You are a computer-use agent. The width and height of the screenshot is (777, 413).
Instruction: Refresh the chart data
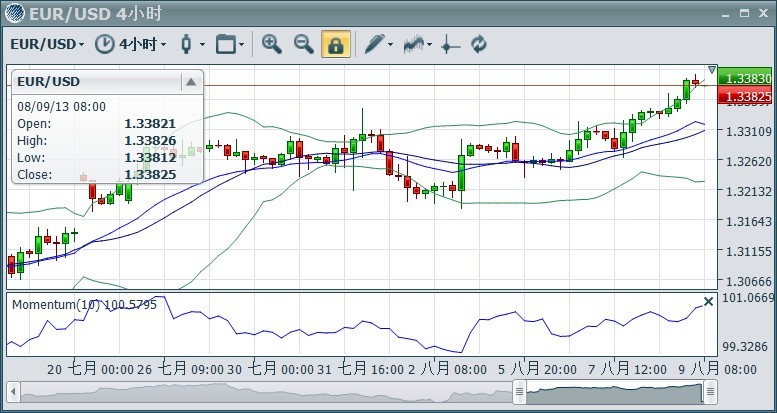pos(479,45)
